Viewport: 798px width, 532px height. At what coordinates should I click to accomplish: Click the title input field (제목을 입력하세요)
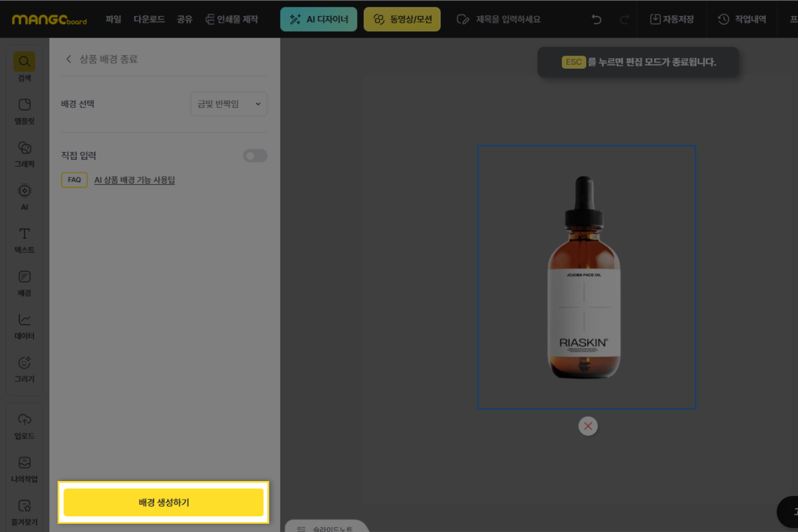(508, 19)
